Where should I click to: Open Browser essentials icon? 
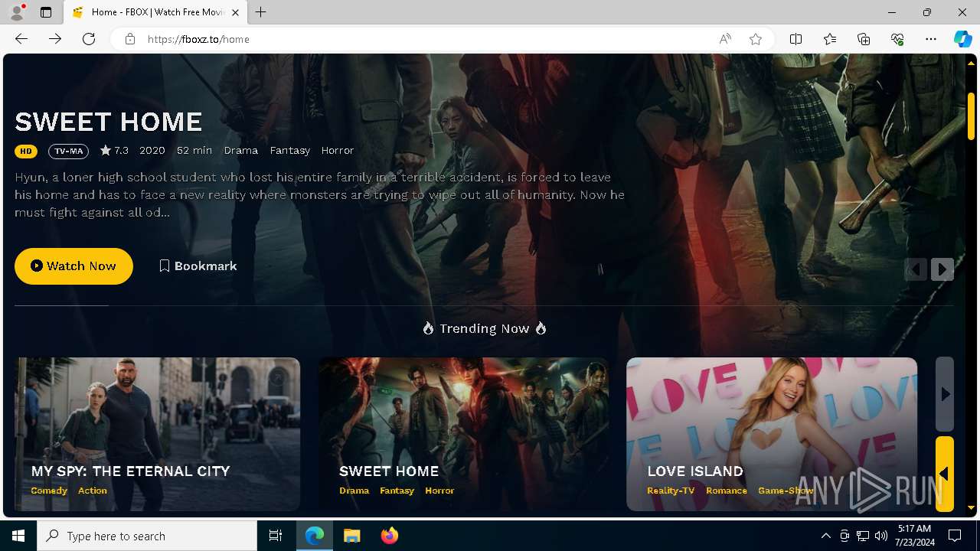(897, 39)
